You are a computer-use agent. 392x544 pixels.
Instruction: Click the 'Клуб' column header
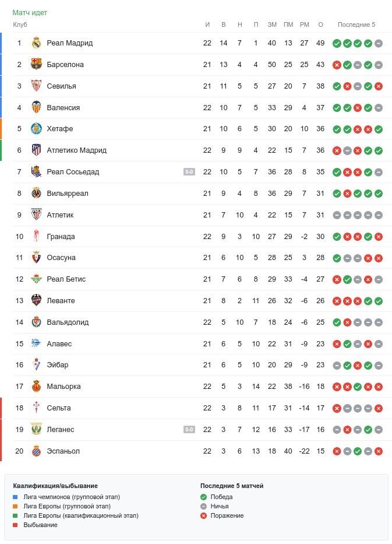point(20,24)
